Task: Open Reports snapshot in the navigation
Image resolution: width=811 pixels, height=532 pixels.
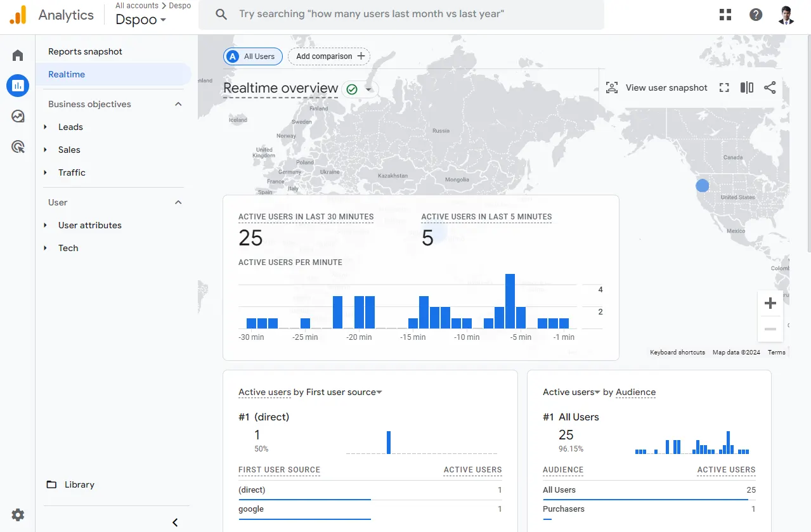Action: [x=85, y=51]
